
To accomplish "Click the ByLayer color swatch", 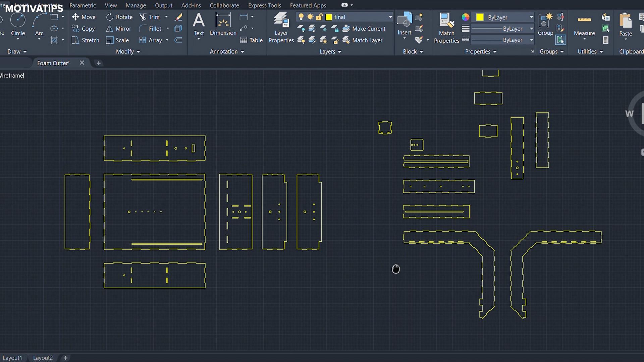I will (x=480, y=17).
